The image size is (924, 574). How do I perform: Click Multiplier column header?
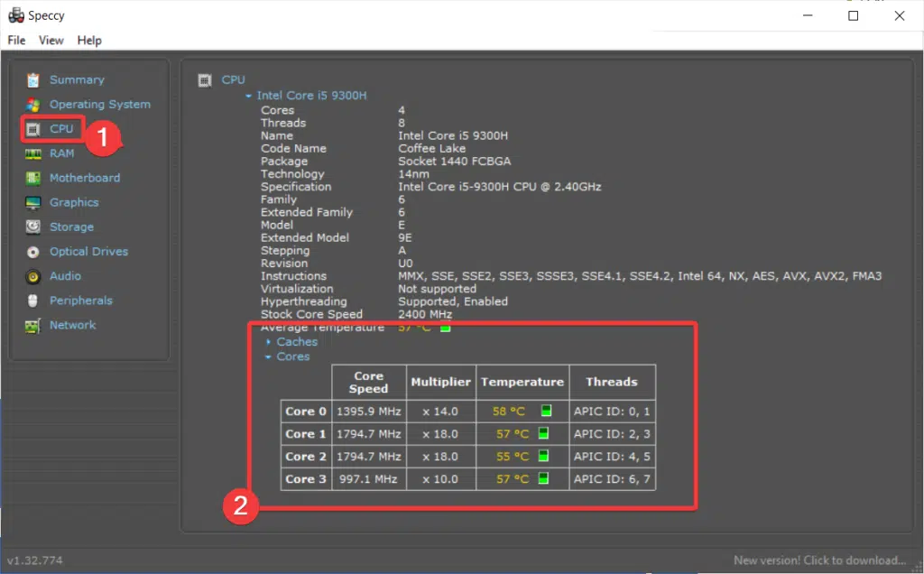[x=440, y=382]
